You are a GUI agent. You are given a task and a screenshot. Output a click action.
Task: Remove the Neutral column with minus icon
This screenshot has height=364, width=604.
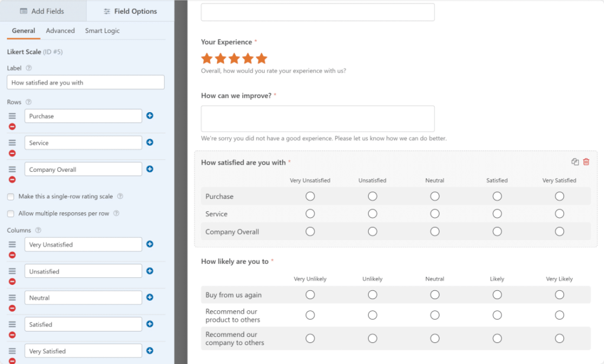tap(12, 309)
